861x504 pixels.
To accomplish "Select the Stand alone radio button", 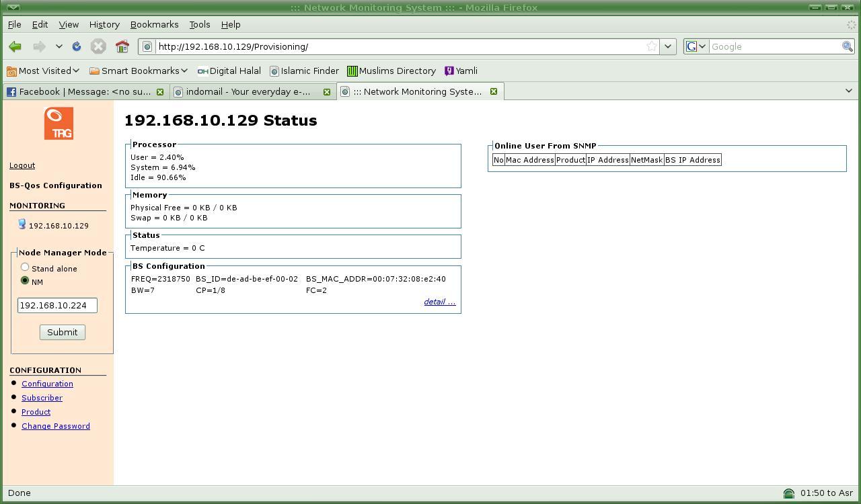I will [25, 267].
